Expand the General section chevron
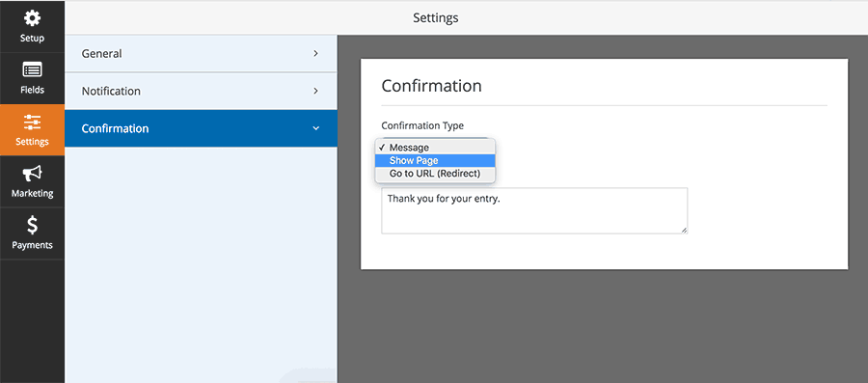868x383 pixels. pos(315,54)
